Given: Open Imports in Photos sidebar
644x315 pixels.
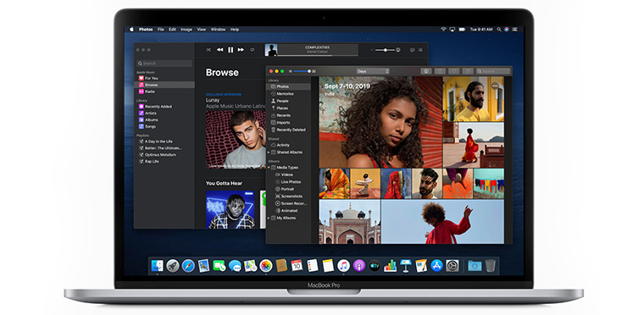Looking at the screenshot, I should tap(288, 123).
